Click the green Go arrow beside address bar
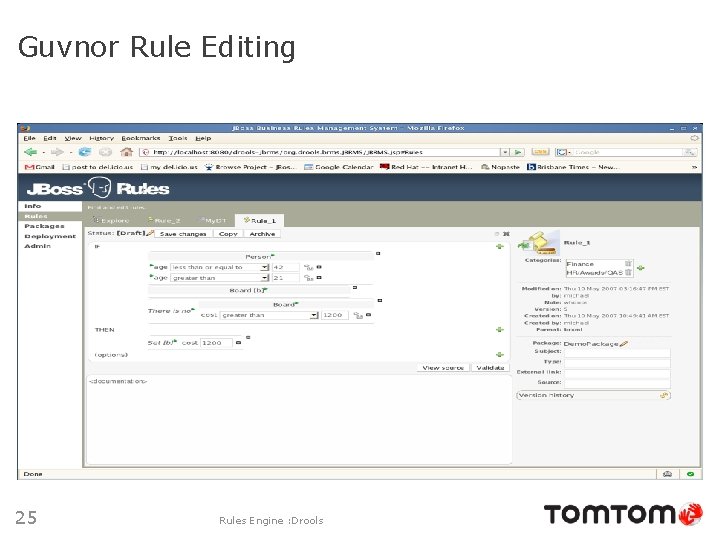 pos(518,152)
